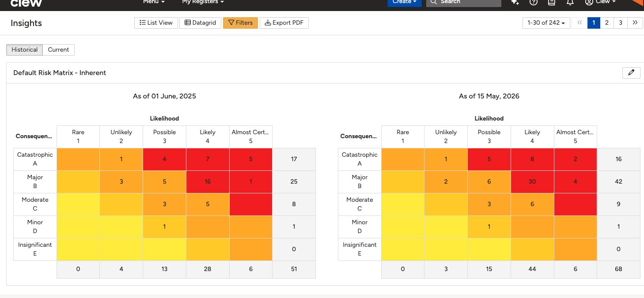This screenshot has width=644, height=298.
Task: Click the Catastrophic Likely cell showing 8
Action: coord(532,159)
